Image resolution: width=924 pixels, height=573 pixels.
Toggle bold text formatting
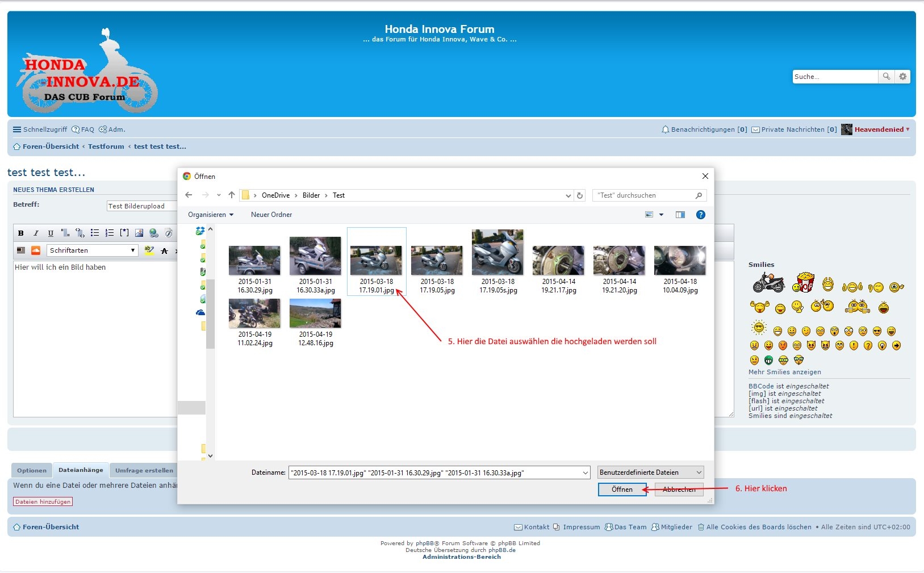(21, 233)
